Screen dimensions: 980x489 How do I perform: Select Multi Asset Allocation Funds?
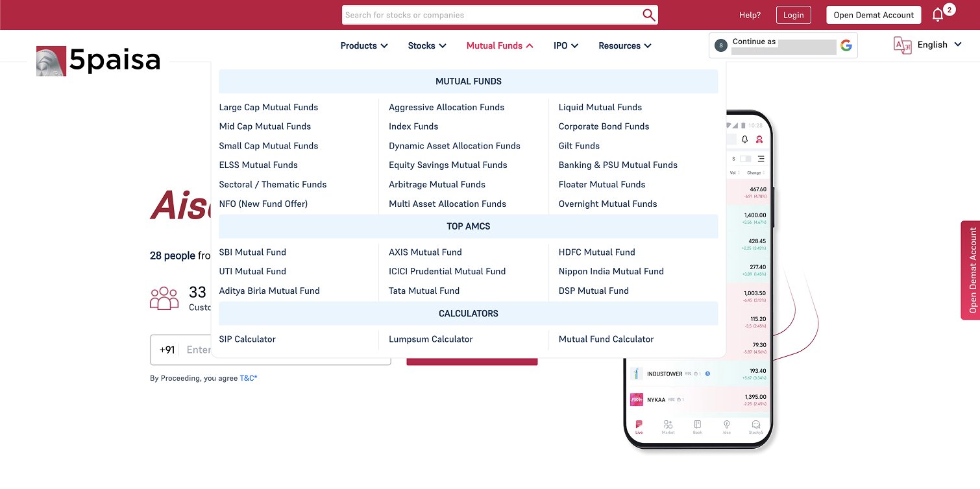tap(447, 204)
